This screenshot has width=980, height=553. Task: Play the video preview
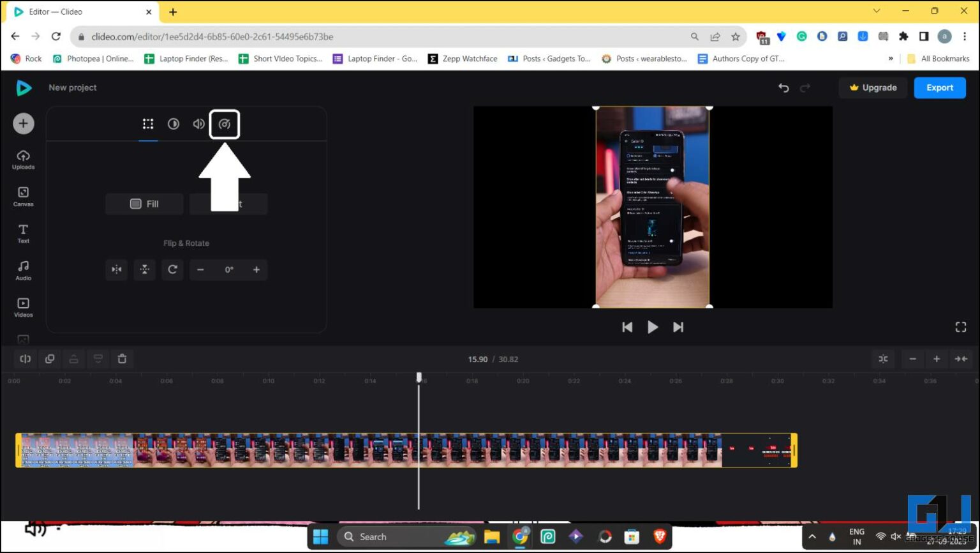click(x=652, y=327)
